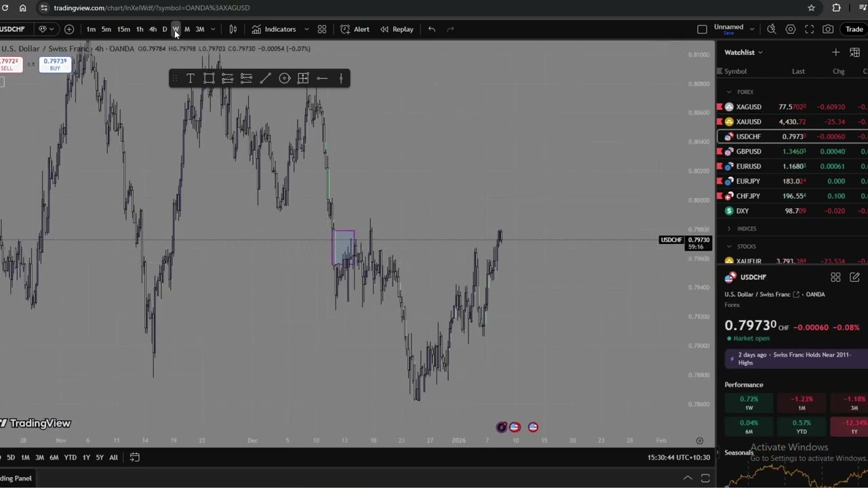Select the 5m timeframe
Viewport: 868px width, 488px height.
point(106,29)
